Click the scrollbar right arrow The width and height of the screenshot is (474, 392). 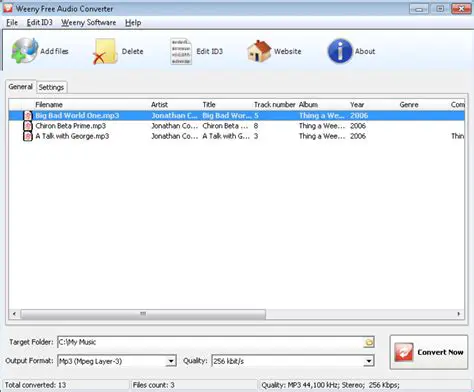pos(459,314)
